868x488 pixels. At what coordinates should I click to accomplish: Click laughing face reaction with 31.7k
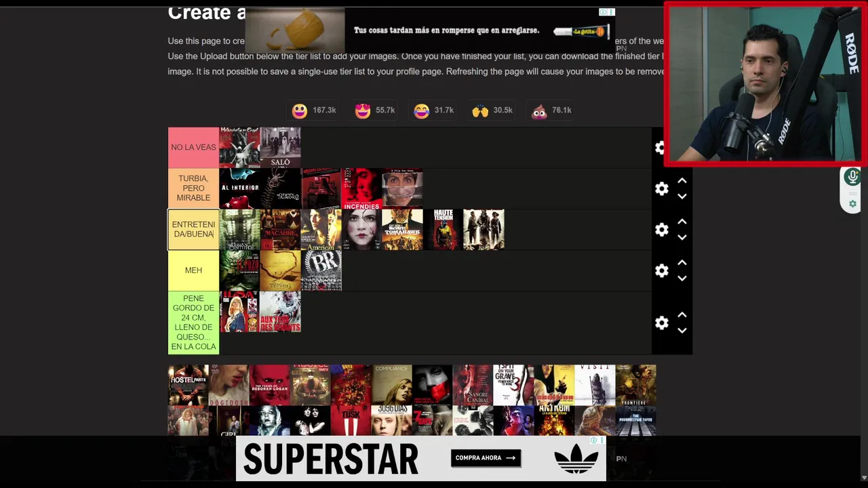coord(433,110)
